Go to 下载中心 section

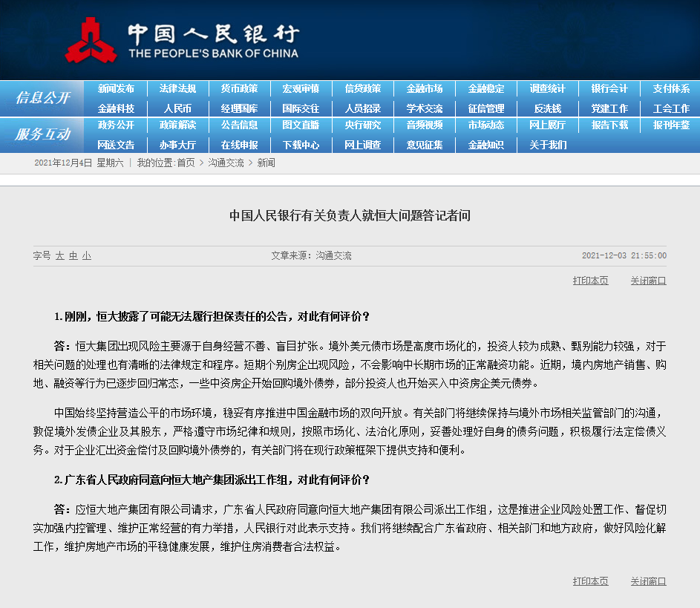click(x=301, y=145)
